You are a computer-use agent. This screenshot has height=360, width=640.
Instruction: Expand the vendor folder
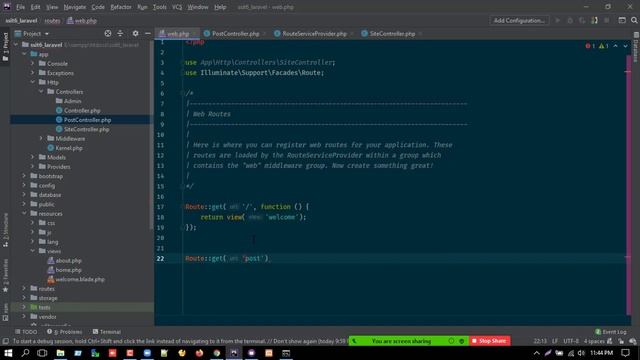[24, 316]
